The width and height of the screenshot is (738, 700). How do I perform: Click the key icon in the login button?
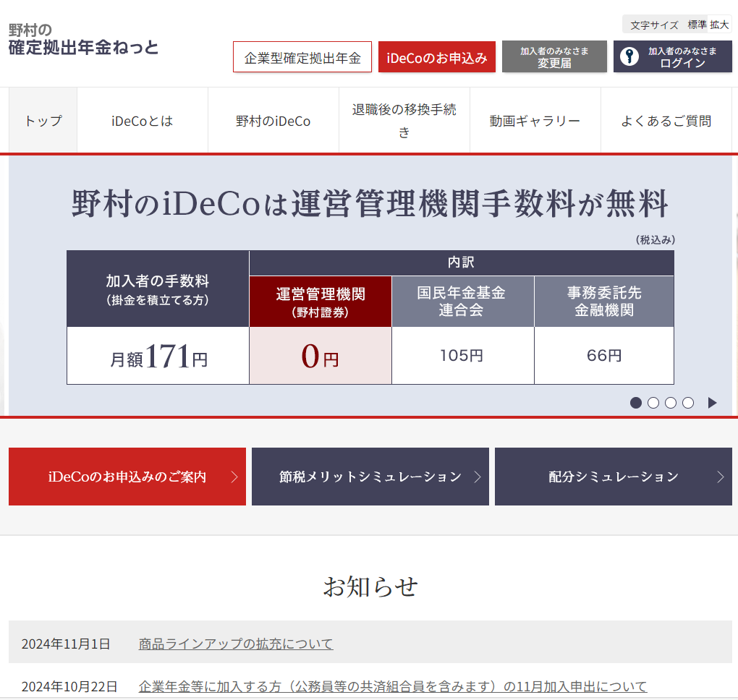pyautogui.click(x=629, y=56)
